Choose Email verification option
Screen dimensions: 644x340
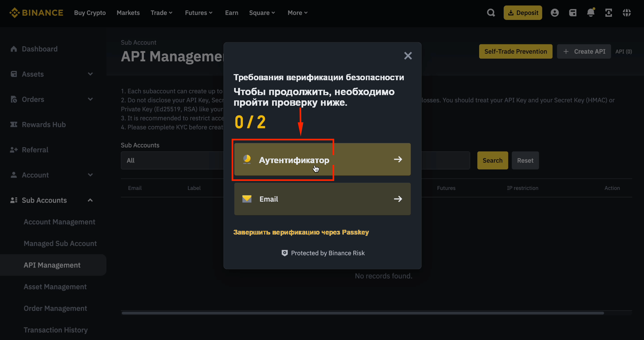pyautogui.click(x=322, y=199)
